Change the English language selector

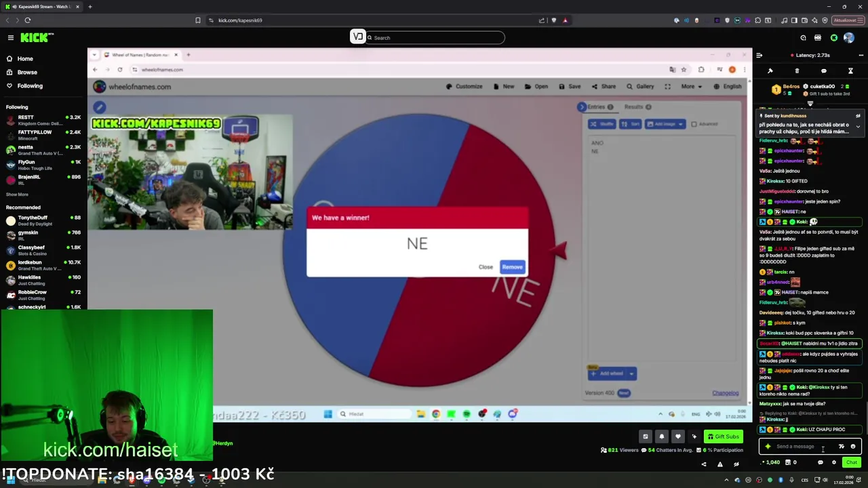728,87
